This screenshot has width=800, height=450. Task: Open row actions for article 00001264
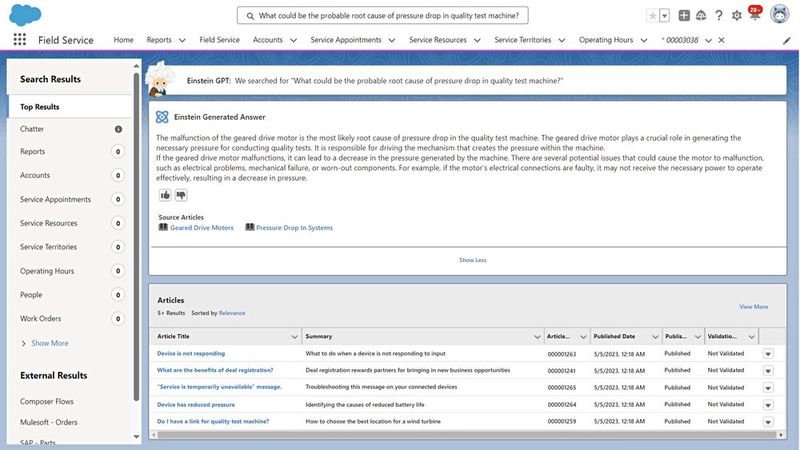pyautogui.click(x=768, y=405)
